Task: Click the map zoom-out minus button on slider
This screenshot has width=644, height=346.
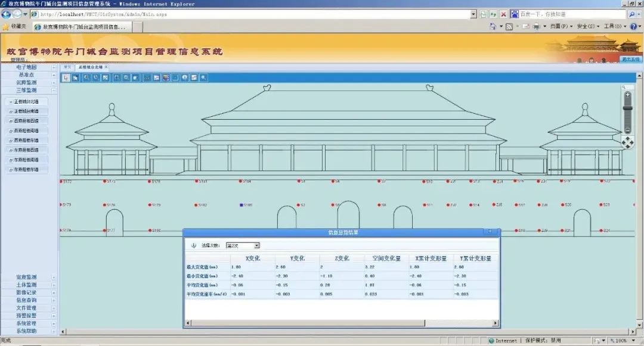Action: tap(627, 130)
